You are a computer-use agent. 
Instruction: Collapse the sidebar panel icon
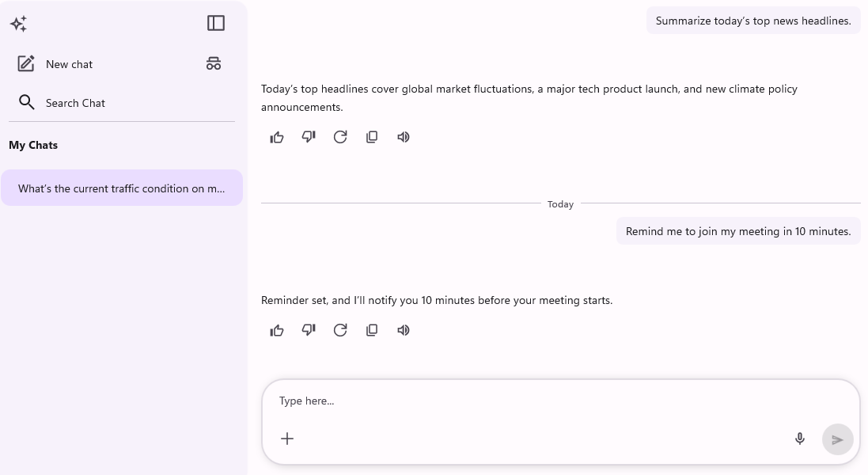[x=216, y=23]
